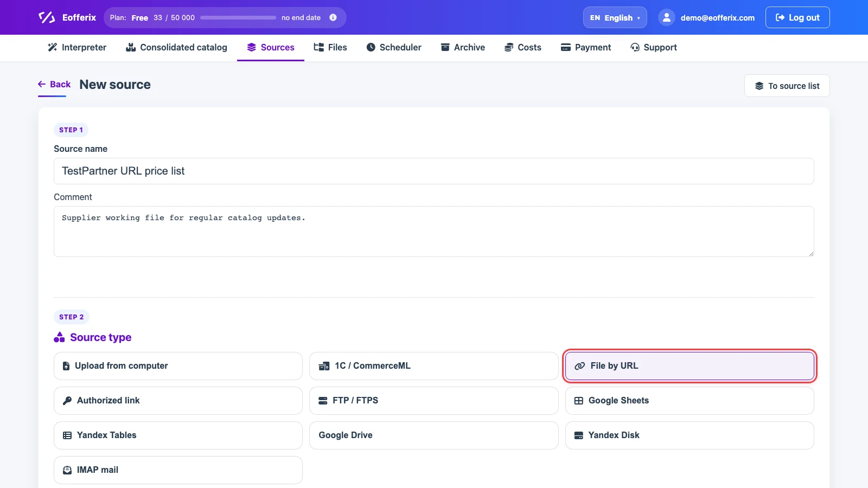868x488 pixels.
Task: Click the Google Sheets table icon
Action: click(x=579, y=401)
